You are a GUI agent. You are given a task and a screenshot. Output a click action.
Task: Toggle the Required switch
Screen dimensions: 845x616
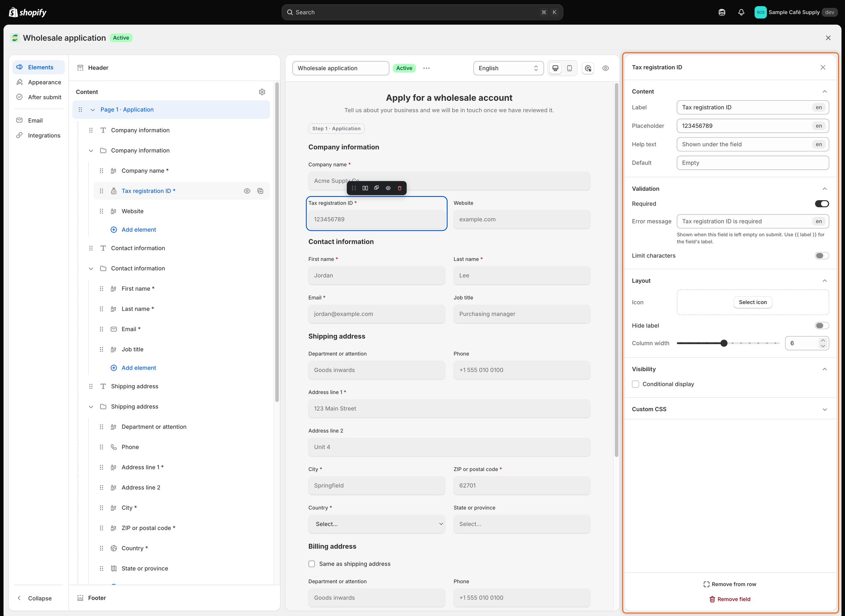[822, 203]
